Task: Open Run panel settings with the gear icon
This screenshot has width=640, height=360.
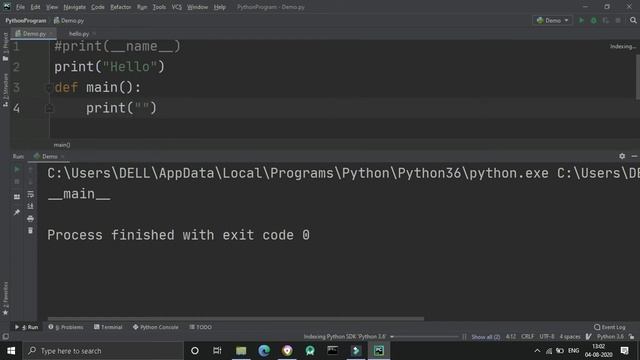Action: pyautogui.click(x=622, y=156)
